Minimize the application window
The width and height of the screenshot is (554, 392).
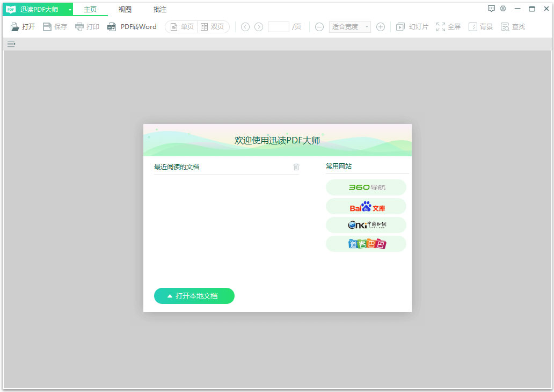point(517,9)
